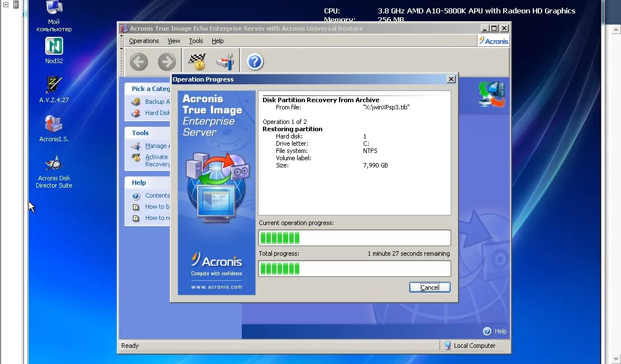Click the "NTFS" file system value
The height and width of the screenshot is (364, 621).
[370, 151]
